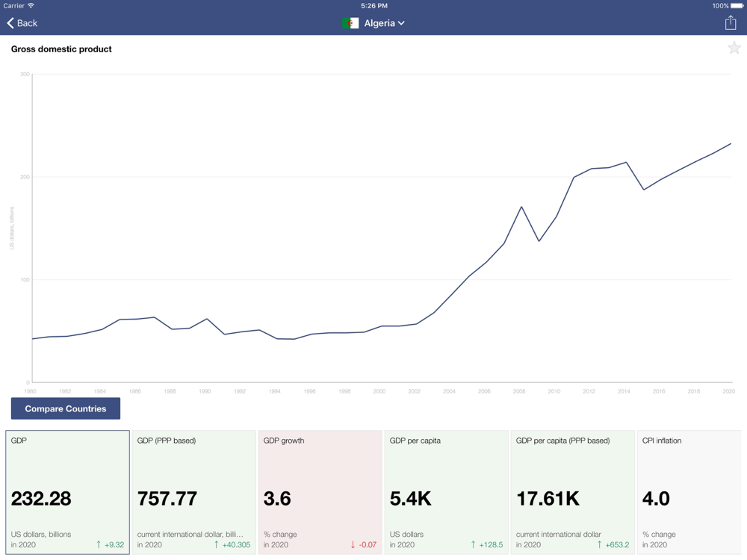Viewport: 747px width, 560px height.
Task: Select GDP per capita (PPP based) card
Action: tap(572, 492)
